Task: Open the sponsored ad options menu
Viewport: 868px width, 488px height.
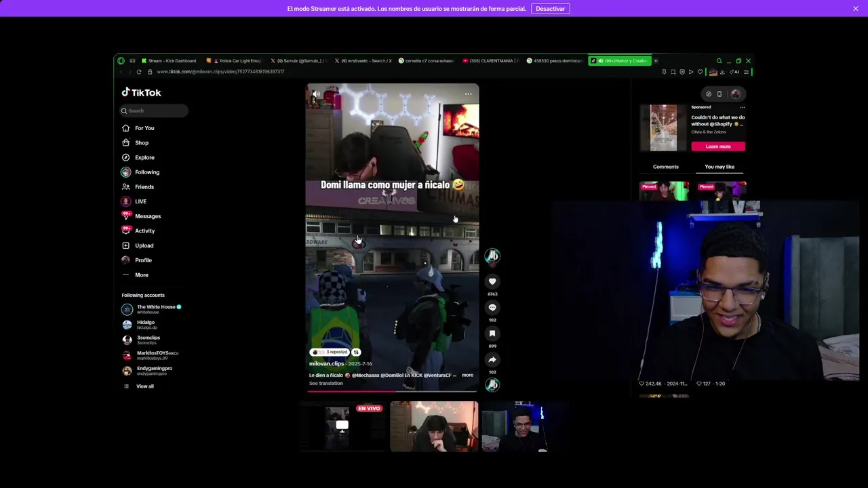Action: pyautogui.click(x=742, y=107)
